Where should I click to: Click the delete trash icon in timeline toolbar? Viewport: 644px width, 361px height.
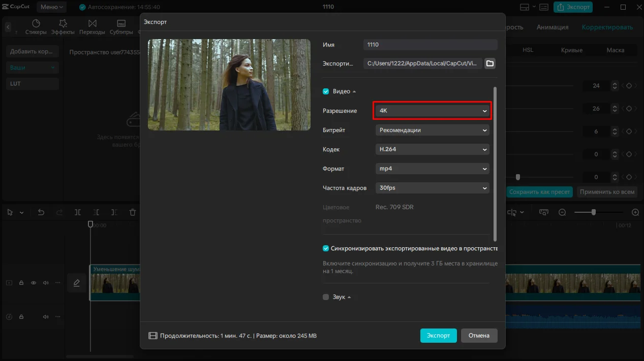pos(132,212)
